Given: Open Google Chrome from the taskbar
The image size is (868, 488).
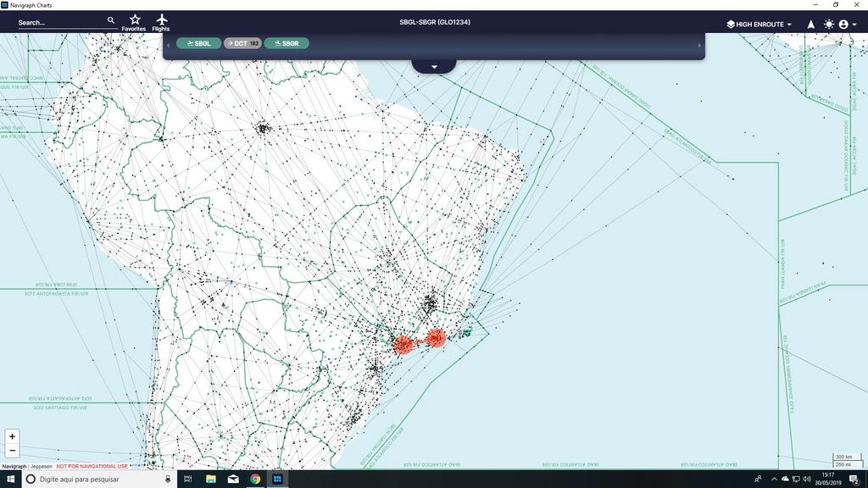Looking at the screenshot, I should [255, 480].
